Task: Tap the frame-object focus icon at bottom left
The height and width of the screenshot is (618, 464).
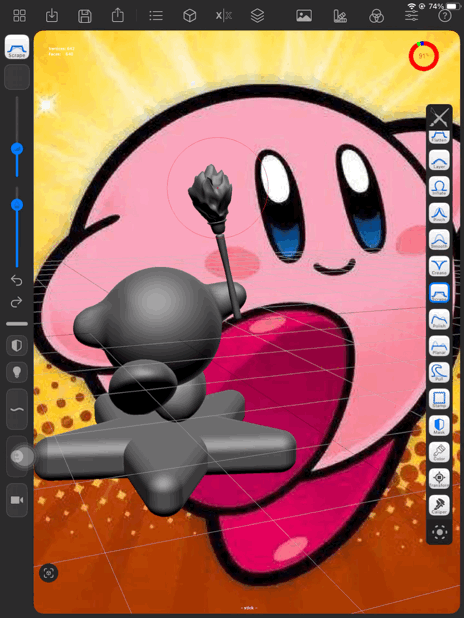Action: (48, 573)
